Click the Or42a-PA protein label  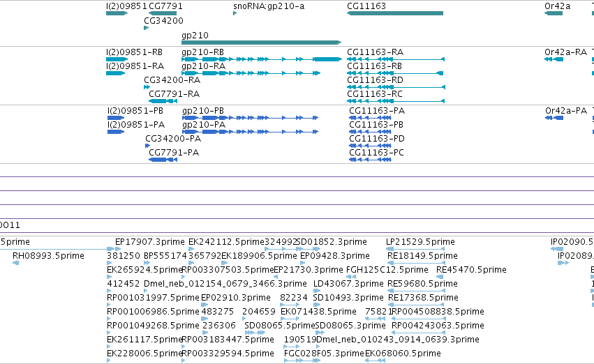click(566, 110)
